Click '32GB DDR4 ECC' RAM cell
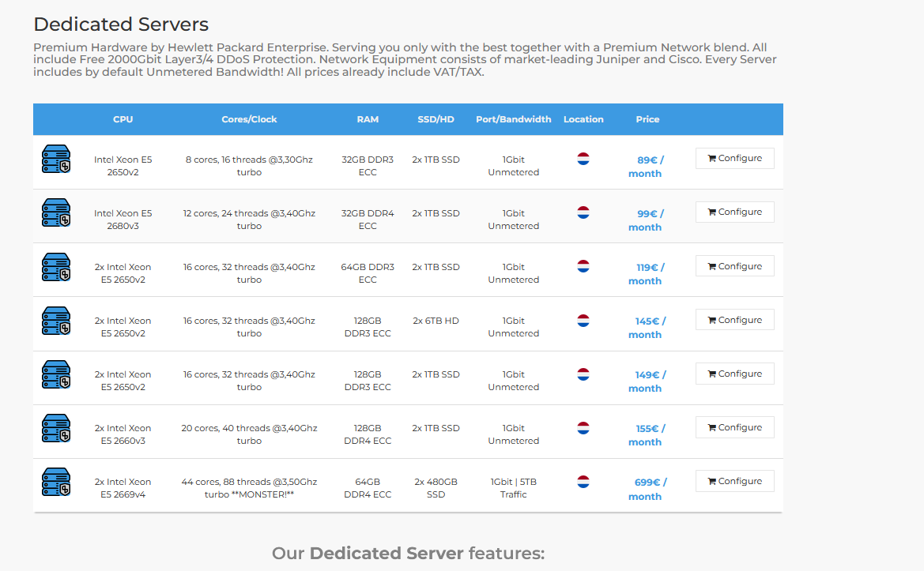The width and height of the screenshot is (924, 571). click(368, 220)
